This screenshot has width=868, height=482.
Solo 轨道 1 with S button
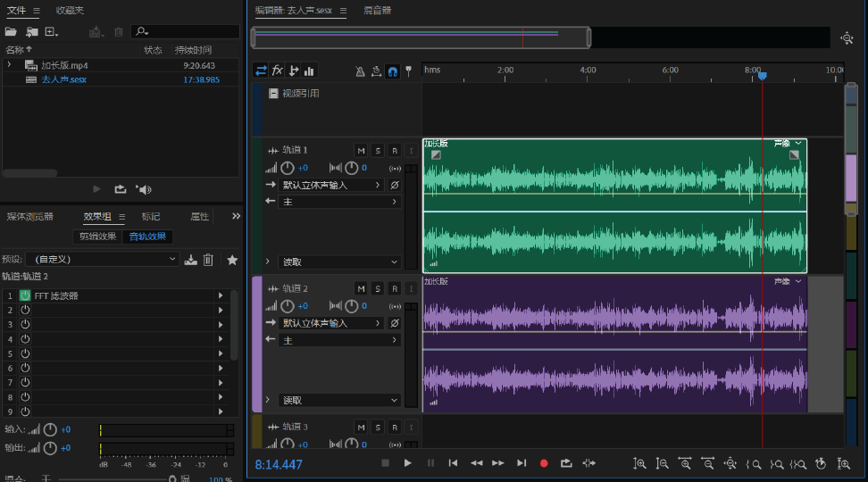click(378, 151)
